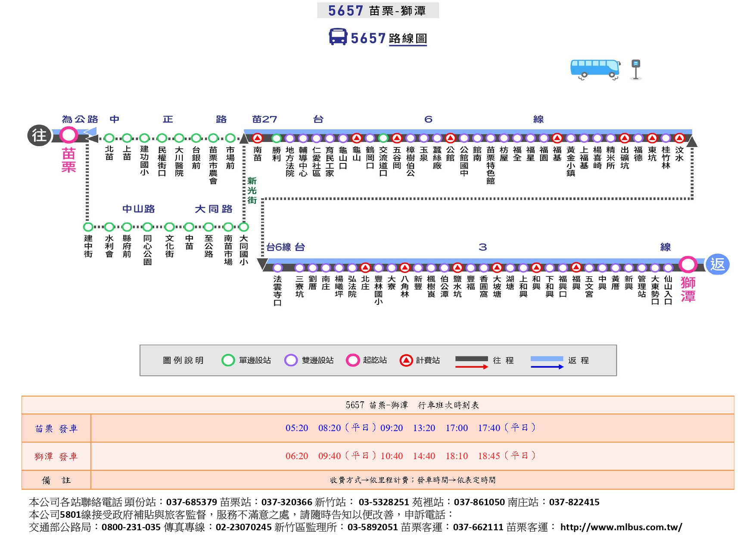
Task: Click the 法雲寺口 purple stop marker
Action: point(277,268)
